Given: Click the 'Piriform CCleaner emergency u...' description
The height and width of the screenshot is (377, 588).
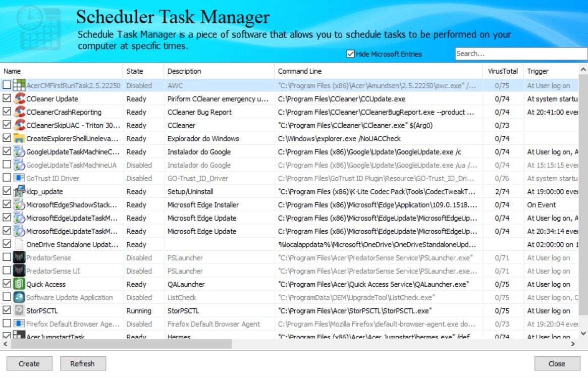Looking at the screenshot, I should pyautogui.click(x=218, y=99).
